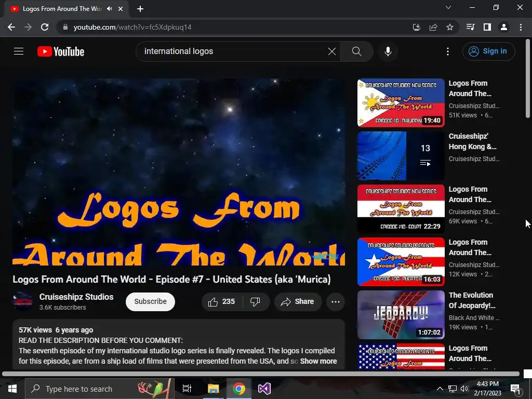
Task: Open Puerto Rico episode thumbnail 16:03
Action: pyautogui.click(x=401, y=262)
